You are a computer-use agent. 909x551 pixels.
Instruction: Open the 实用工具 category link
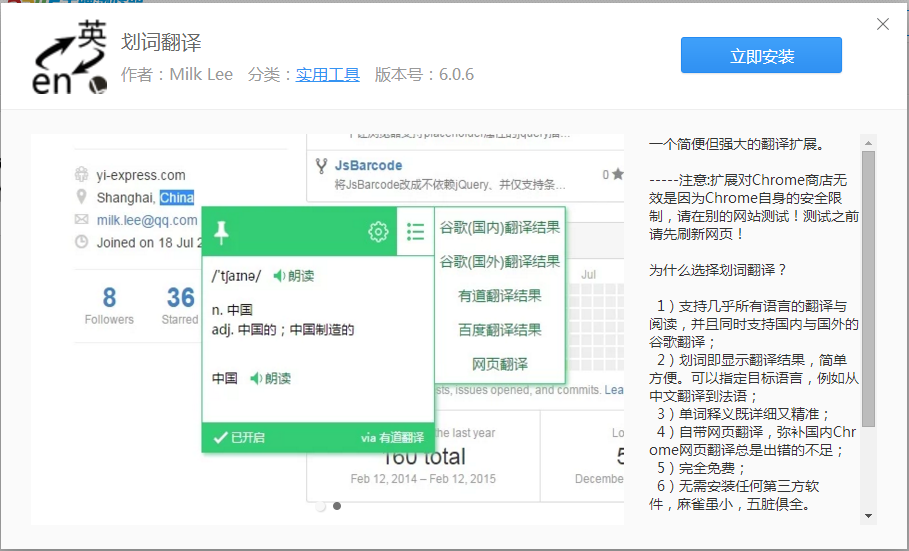(328, 74)
